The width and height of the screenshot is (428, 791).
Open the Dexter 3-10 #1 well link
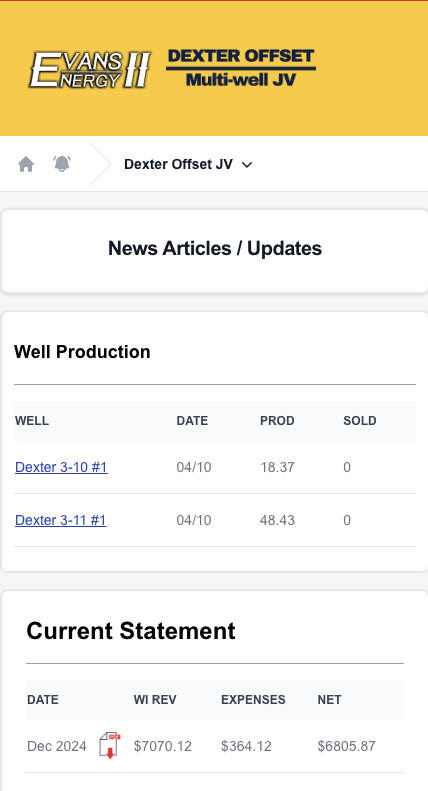tap(61, 467)
